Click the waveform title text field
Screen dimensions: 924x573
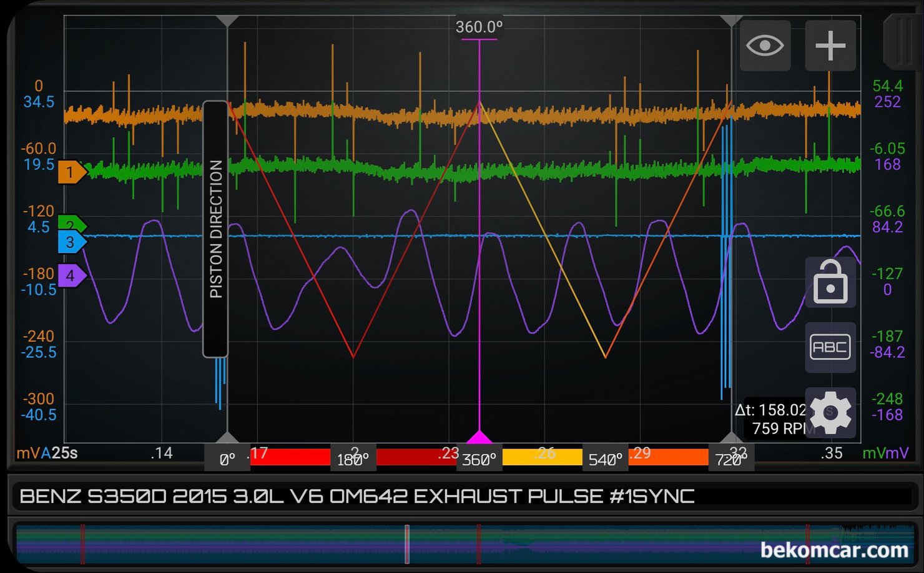462,496
